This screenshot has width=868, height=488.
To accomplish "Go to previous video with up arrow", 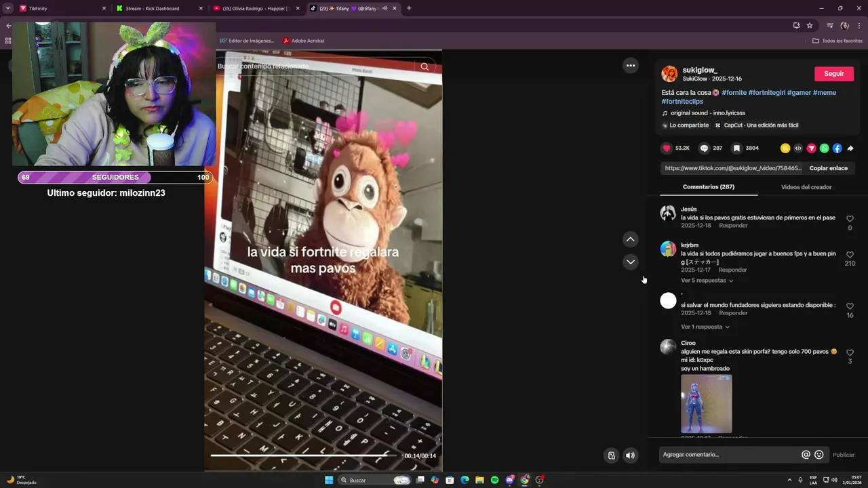I will pos(631,239).
